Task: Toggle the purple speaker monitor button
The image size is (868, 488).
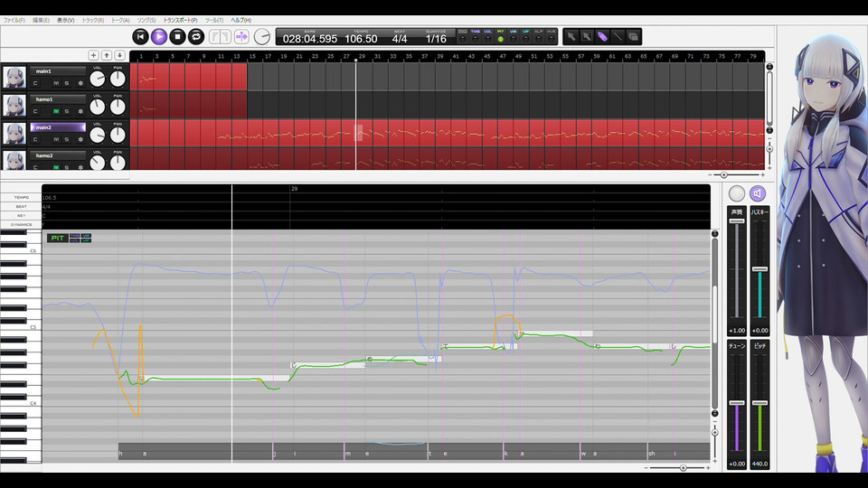Action: (x=758, y=193)
